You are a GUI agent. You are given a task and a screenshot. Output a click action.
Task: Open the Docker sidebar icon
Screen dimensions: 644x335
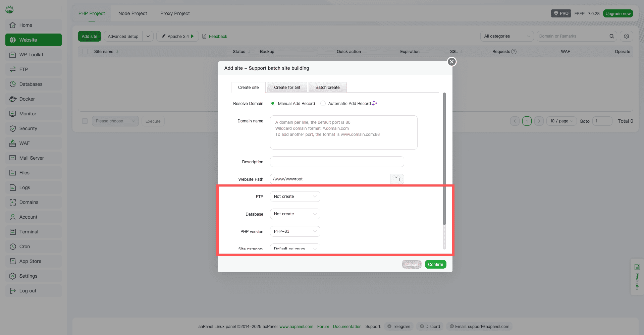(13, 99)
